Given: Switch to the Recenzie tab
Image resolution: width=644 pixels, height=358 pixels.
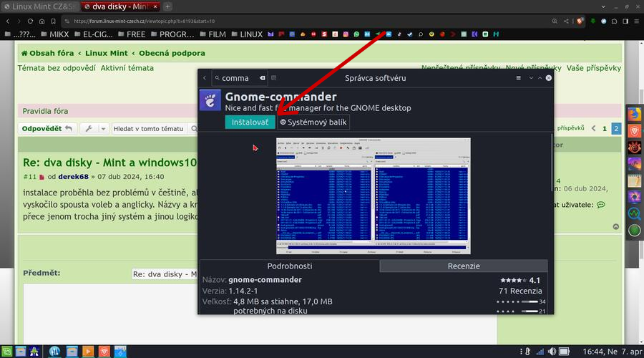Looking at the screenshot, I should (x=464, y=266).
